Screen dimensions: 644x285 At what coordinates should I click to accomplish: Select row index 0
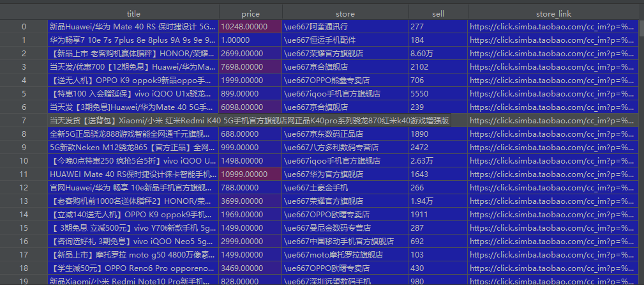24,27
